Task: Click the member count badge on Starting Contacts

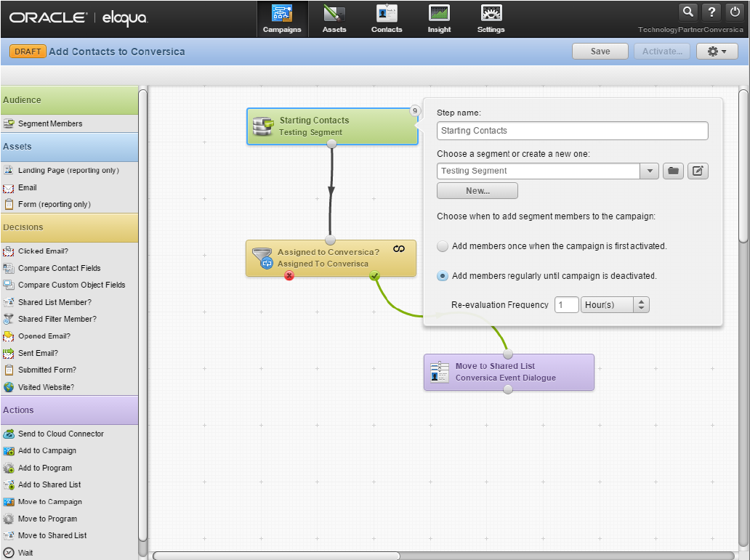Action: click(x=415, y=111)
